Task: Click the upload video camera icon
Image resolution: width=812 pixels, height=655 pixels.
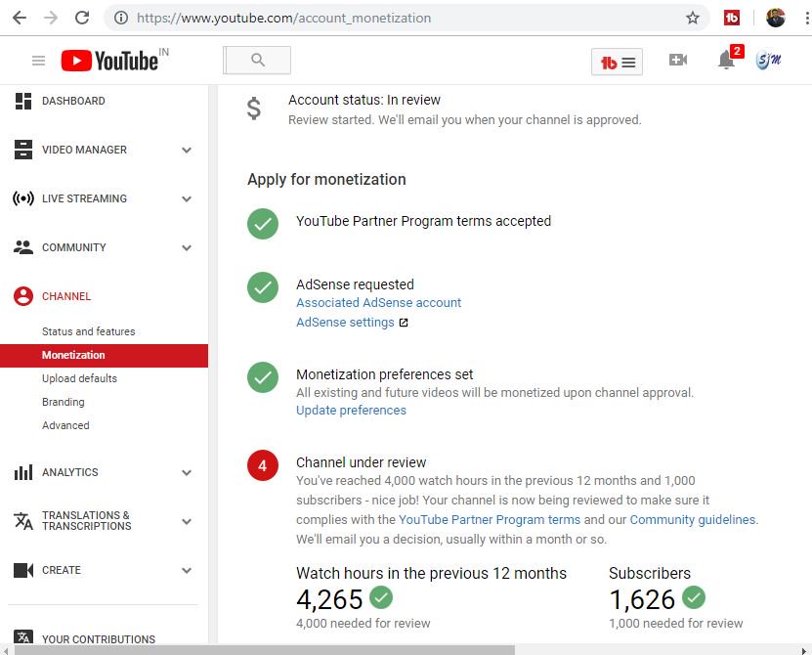Action: (678, 60)
